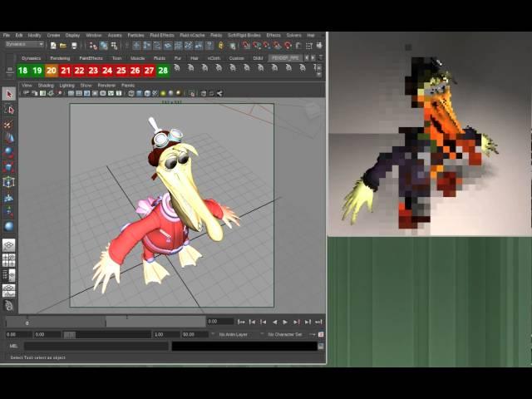
Task: Toggle the viewport grid display
Action: coord(71,93)
